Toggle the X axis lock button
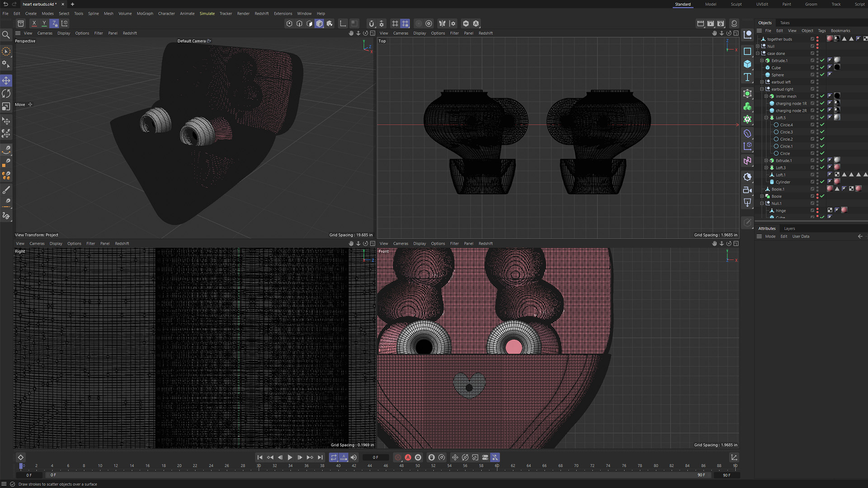Screen dimensions: 868x488 tap(34, 23)
